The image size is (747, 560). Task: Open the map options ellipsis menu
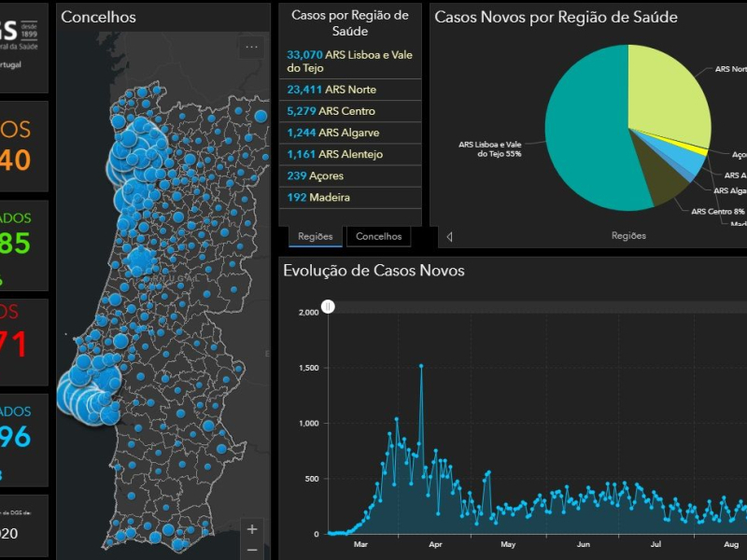pyautogui.click(x=252, y=47)
